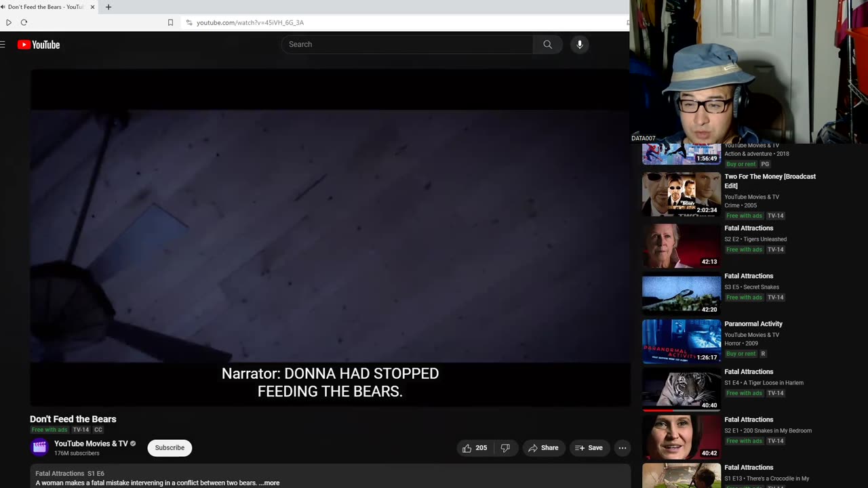Close the Don't Feed the Bears tab
Image resolution: width=868 pixels, height=488 pixels.
pos(92,7)
